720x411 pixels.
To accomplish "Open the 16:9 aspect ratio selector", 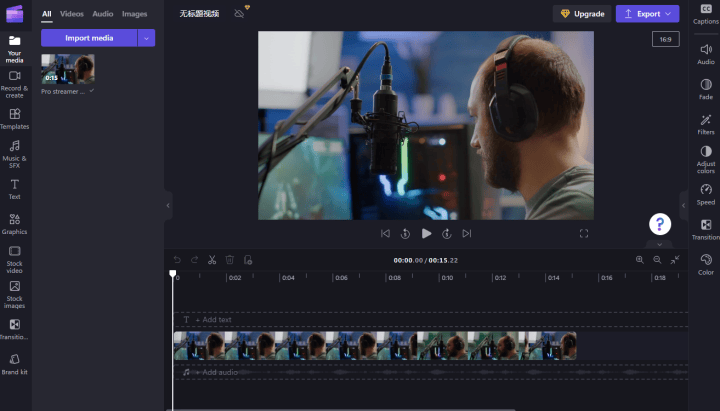I will tap(665, 39).
